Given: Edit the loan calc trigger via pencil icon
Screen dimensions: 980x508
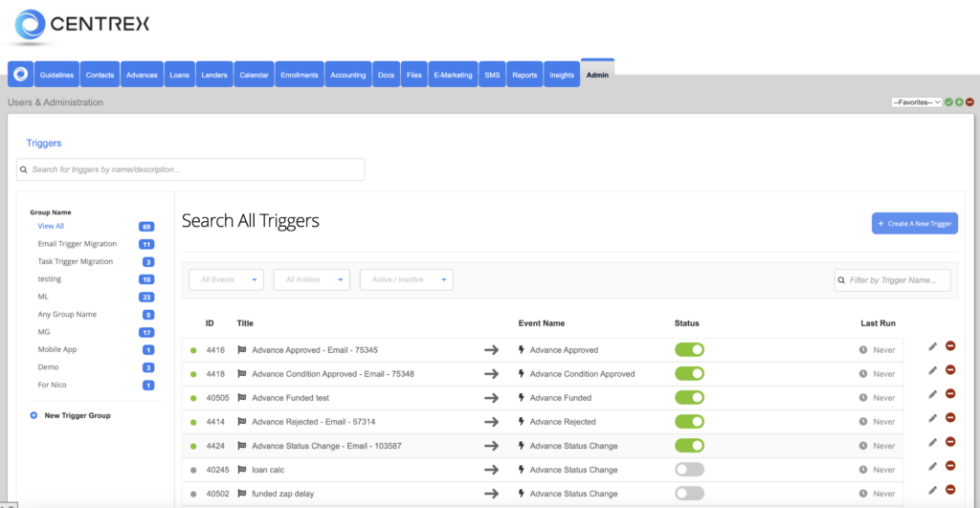Looking at the screenshot, I should pos(932,466).
